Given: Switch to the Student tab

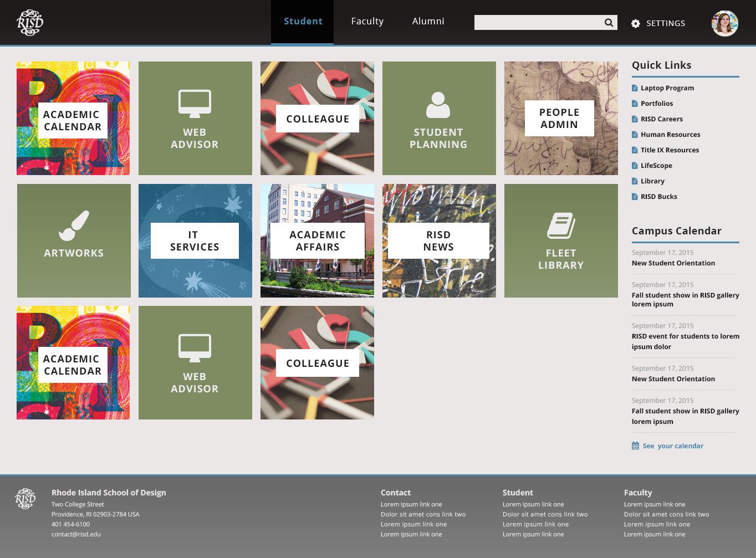Looking at the screenshot, I should 303,22.
